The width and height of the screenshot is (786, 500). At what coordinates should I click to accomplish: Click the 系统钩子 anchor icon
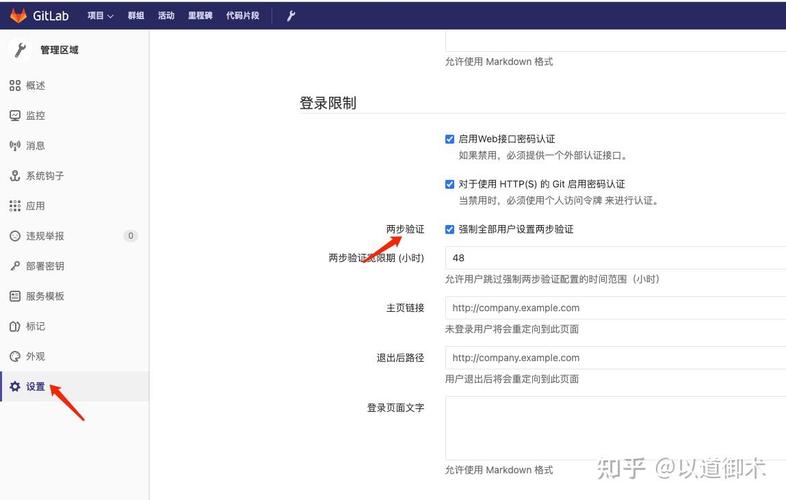[15, 176]
